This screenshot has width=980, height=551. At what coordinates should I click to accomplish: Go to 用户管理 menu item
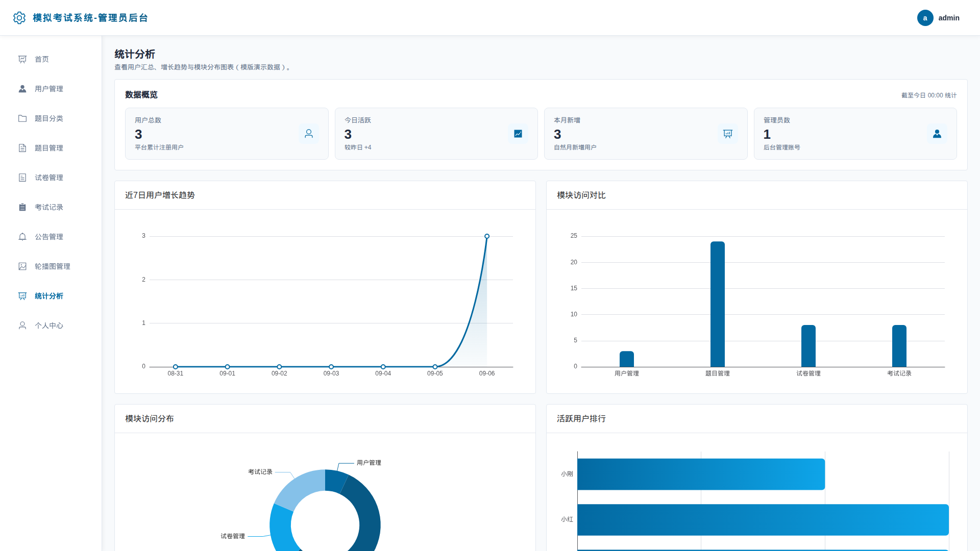(51, 89)
